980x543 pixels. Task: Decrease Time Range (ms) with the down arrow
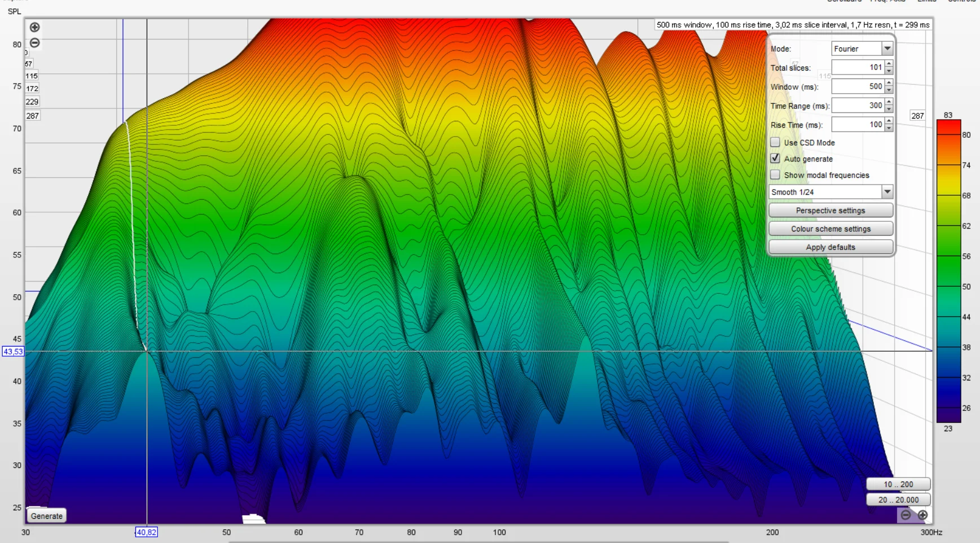click(889, 109)
